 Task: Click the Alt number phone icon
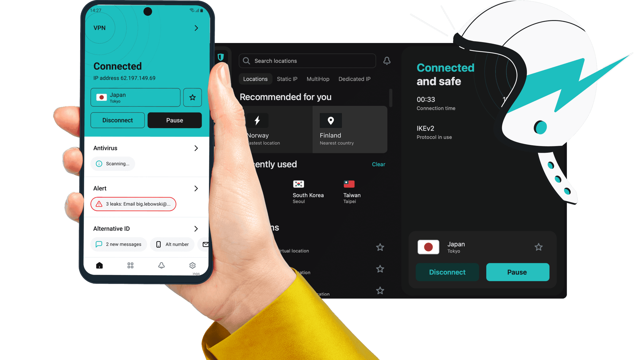(158, 244)
